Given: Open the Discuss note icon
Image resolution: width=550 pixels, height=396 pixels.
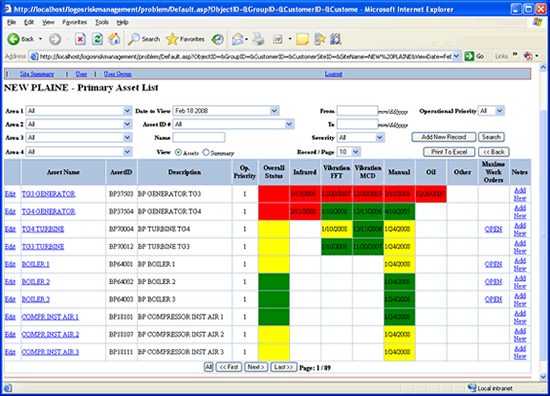Looking at the screenshot, I should (x=302, y=39).
